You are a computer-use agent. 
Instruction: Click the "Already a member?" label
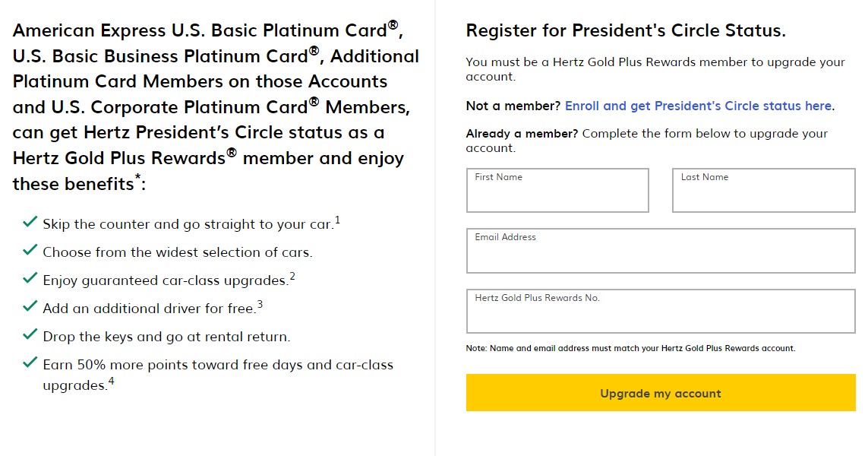coord(523,133)
